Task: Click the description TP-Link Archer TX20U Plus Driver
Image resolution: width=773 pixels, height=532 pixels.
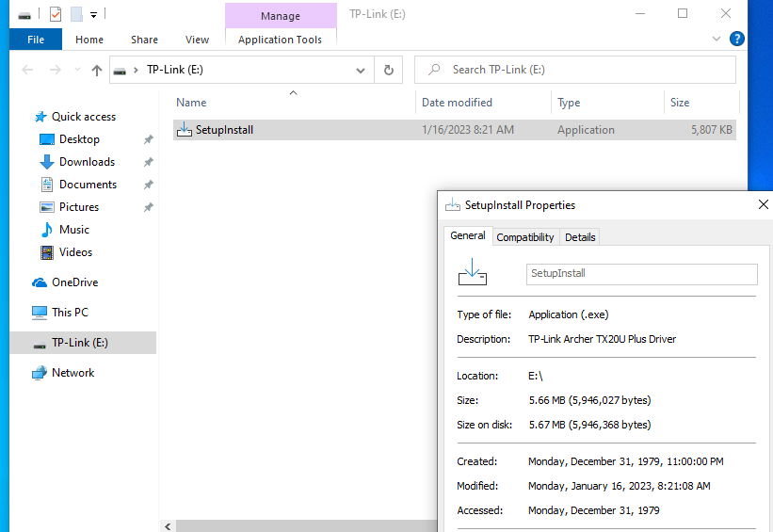Action: (x=602, y=339)
